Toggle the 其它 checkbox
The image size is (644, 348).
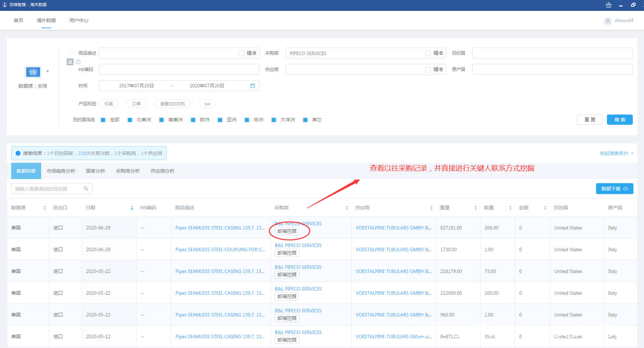pos(305,120)
